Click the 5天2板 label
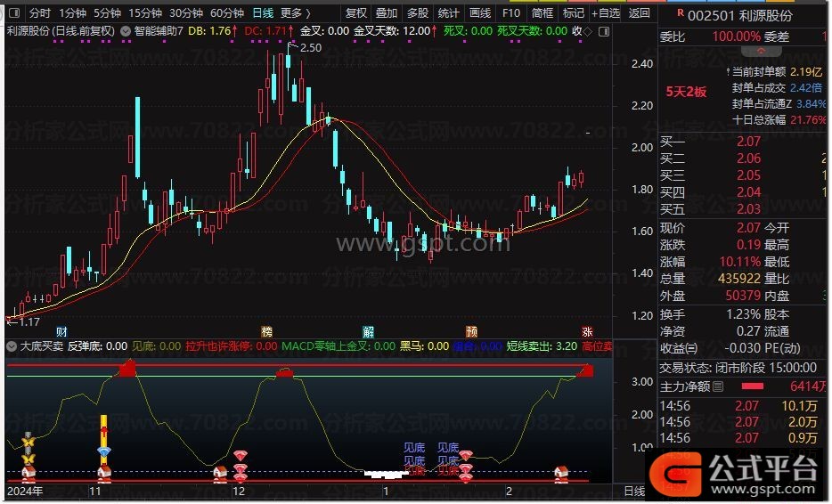 686,92
